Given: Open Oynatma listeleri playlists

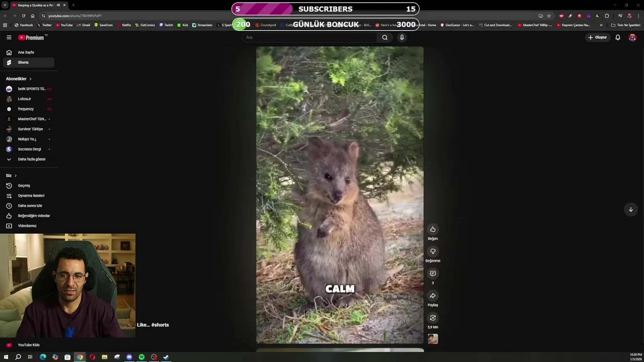Looking at the screenshot, I should (28, 196).
